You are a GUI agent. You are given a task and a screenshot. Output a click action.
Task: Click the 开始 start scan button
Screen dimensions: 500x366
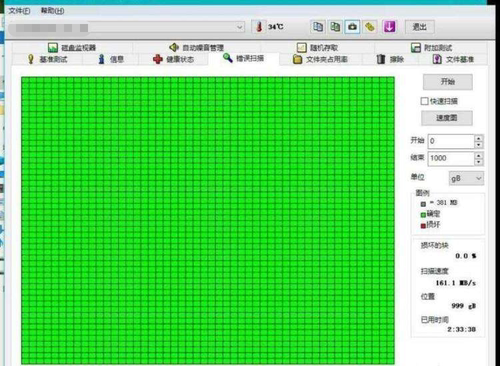point(448,82)
